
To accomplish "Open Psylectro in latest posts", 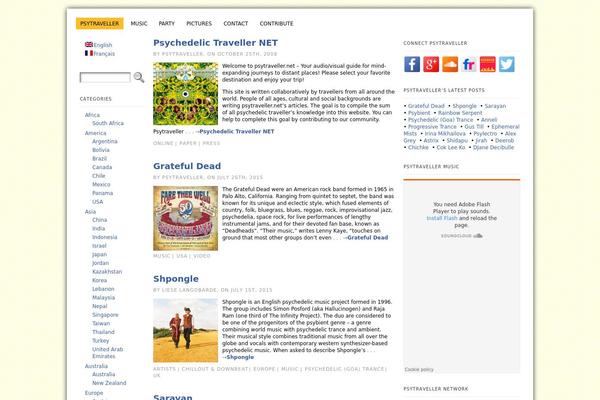I will 485,134.
